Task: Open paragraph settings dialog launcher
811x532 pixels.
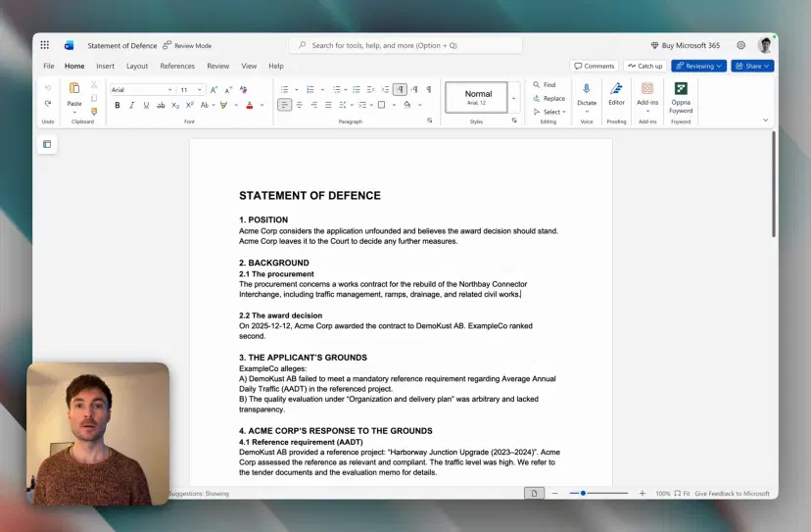Action: coord(429,121)
